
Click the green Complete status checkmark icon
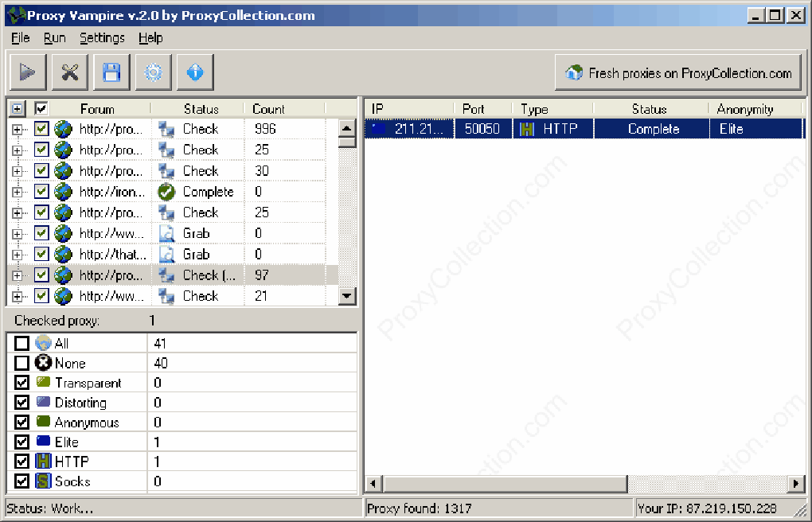(x=166, y=192)
